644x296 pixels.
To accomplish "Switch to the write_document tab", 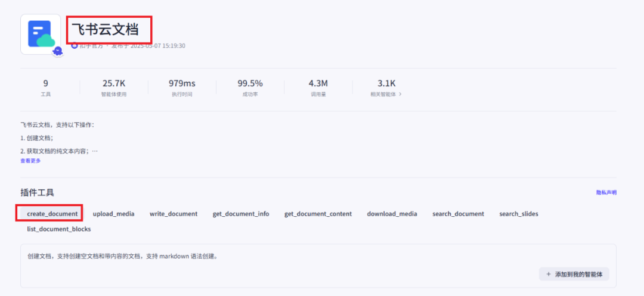I will pyautogui.click(x=174, y=214).
